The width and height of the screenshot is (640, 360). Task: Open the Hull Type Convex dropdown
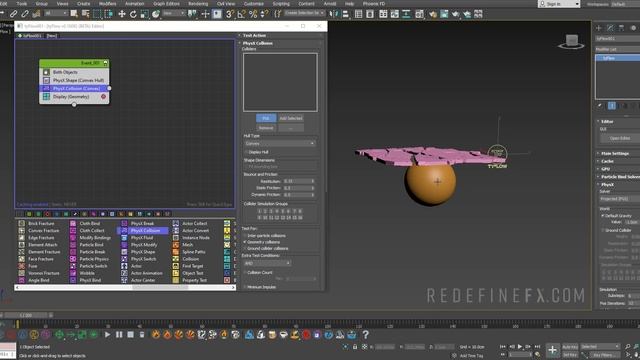click(280, 144)
